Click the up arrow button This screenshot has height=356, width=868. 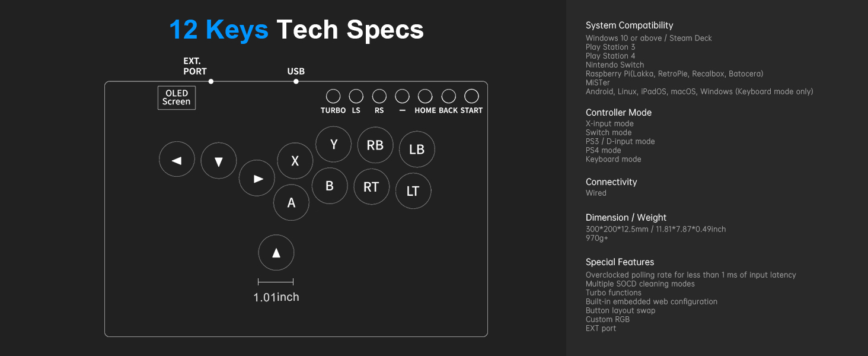pos(276,253)
